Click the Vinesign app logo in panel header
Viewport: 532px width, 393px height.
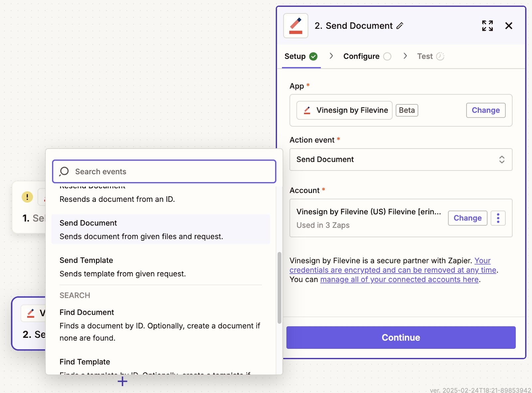(296, 26)
